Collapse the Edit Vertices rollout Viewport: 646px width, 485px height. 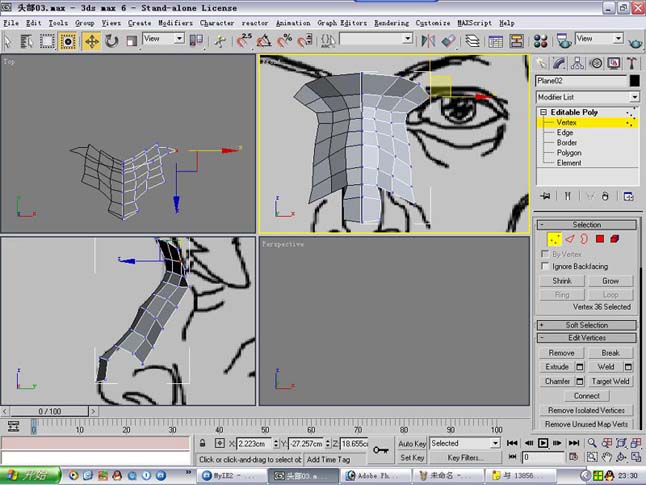click(x=587, y=338)
